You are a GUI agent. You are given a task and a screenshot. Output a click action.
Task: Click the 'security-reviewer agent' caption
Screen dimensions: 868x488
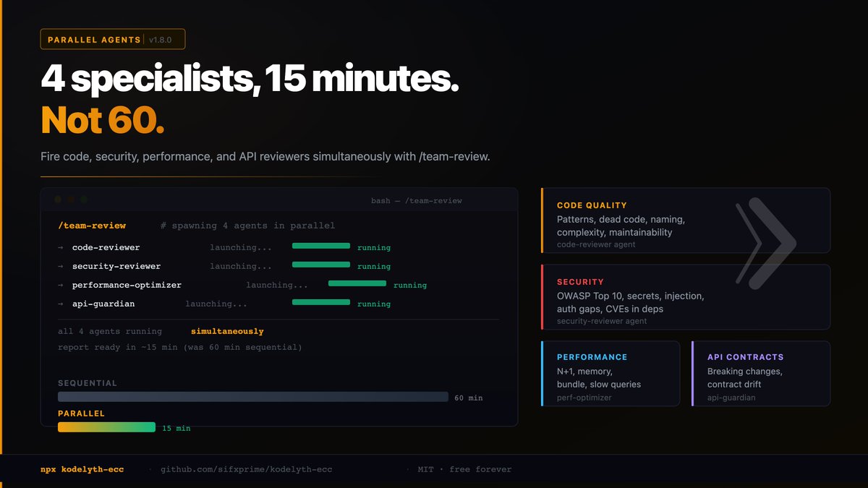(602, 321)
